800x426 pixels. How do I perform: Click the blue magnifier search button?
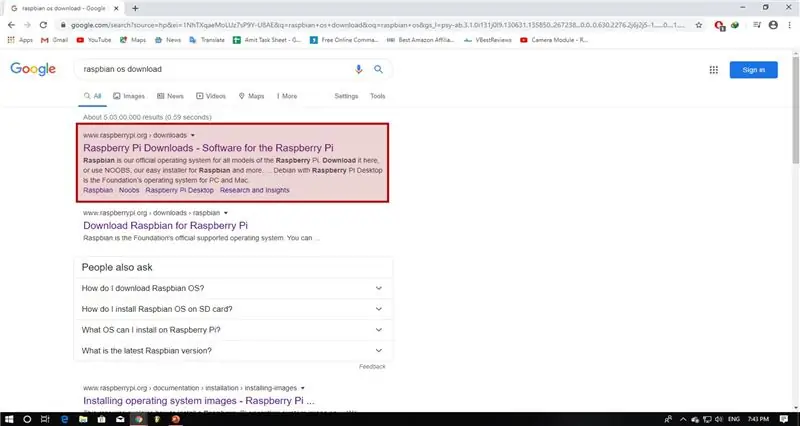tap(378, 69)
